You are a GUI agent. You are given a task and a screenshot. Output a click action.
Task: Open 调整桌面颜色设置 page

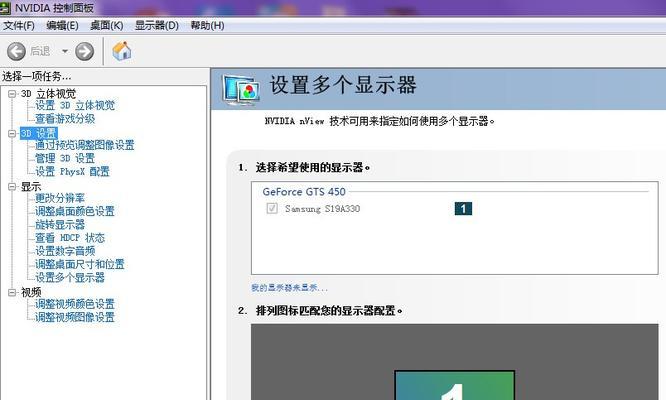[75, 211]
